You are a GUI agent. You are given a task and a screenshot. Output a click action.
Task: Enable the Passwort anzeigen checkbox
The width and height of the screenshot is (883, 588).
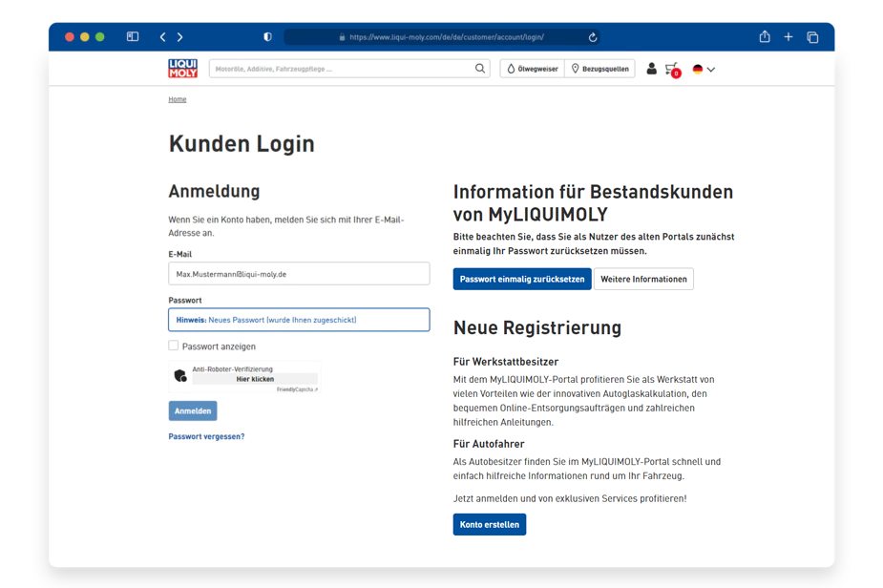(174, 346)
